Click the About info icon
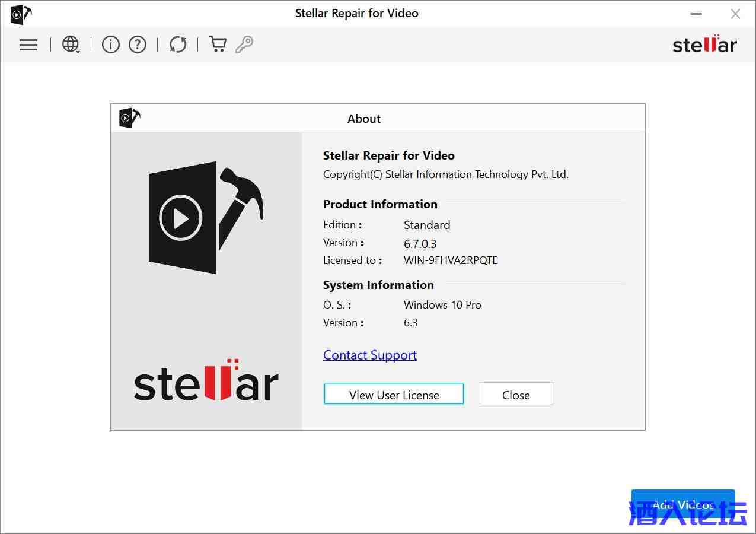This screenshot has width=756, height=534. point(111,44)
